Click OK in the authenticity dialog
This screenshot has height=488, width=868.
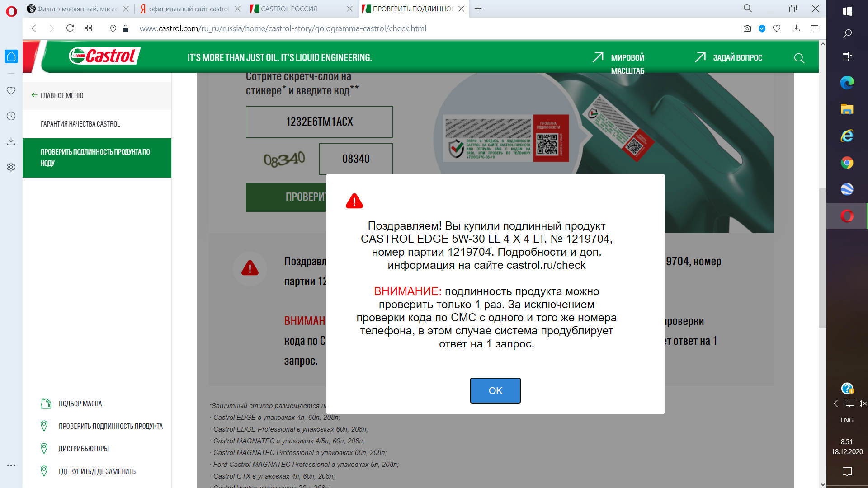point(495,390)
